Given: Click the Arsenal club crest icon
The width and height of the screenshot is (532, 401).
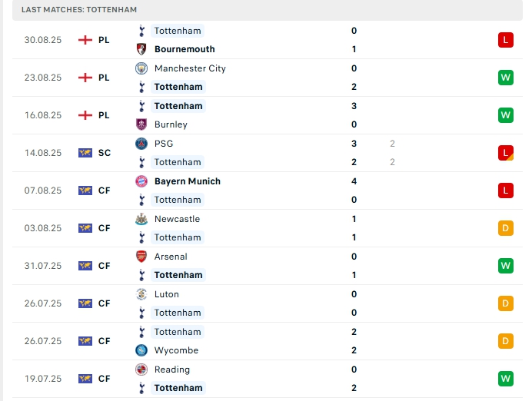Looking at the screenshot, I should [x=141, y=257].
